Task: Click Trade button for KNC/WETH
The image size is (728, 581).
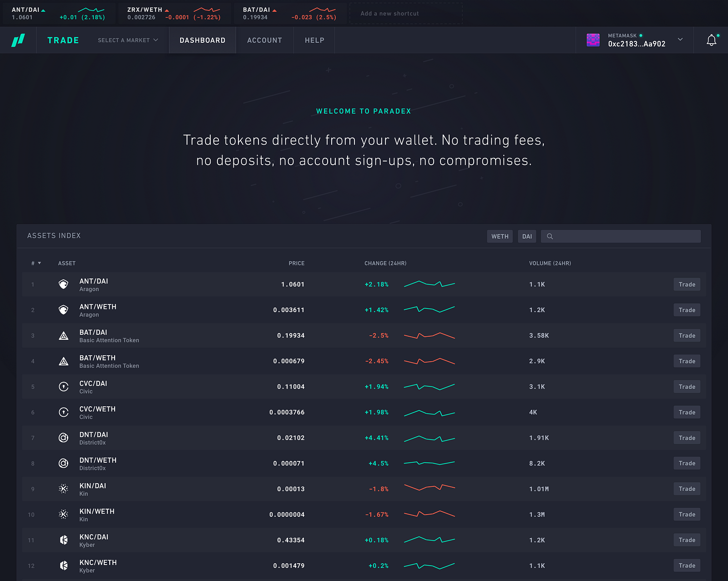Action: tap(687, 566)
